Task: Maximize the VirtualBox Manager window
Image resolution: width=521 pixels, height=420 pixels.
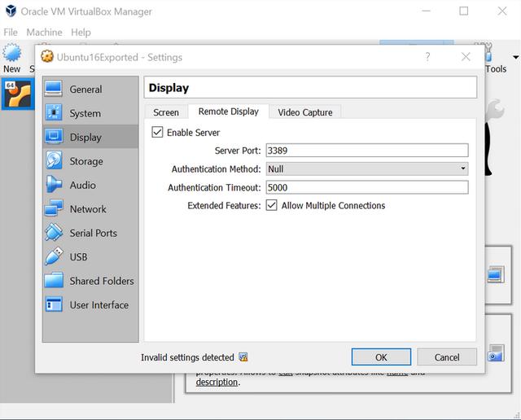Action: pyautogui.click(x=463, y=11)
